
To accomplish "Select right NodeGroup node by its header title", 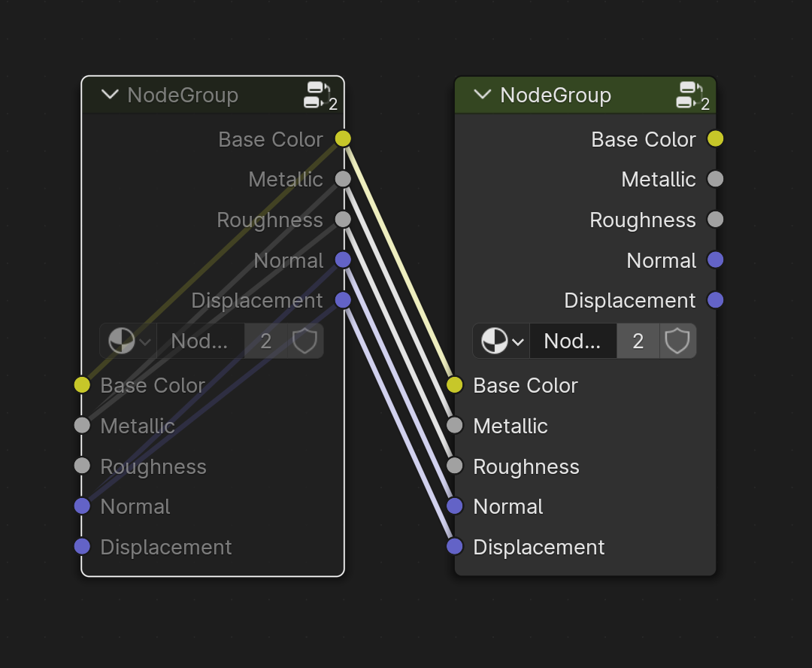I will (x=556, y=95).
